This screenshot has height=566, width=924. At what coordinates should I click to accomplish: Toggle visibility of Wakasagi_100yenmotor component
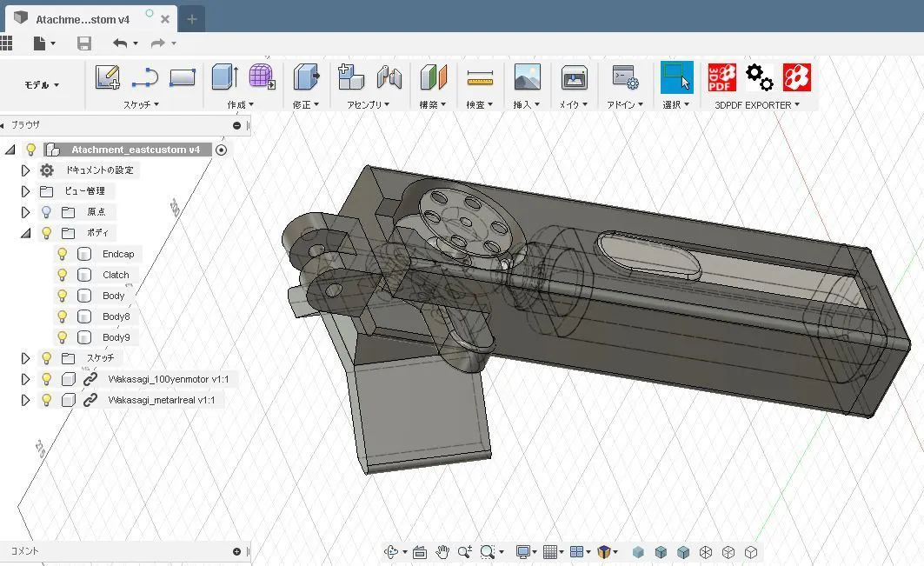47,379
